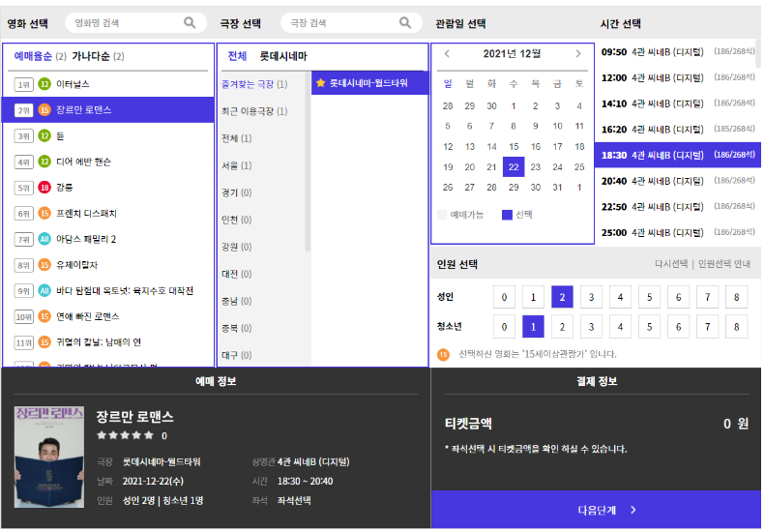Click the 15 age notice badge
The height and width of the screenshot is (532, 765).
(443, 354)
